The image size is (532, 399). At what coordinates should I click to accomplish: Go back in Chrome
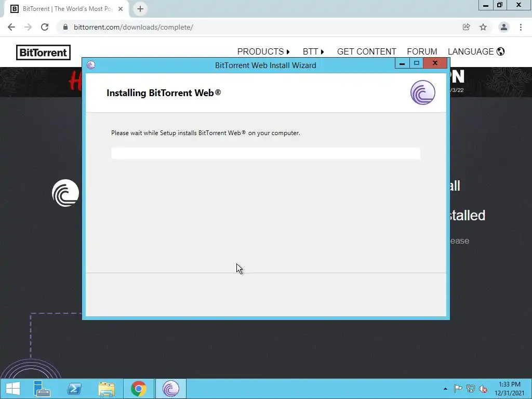click(11, 27)
